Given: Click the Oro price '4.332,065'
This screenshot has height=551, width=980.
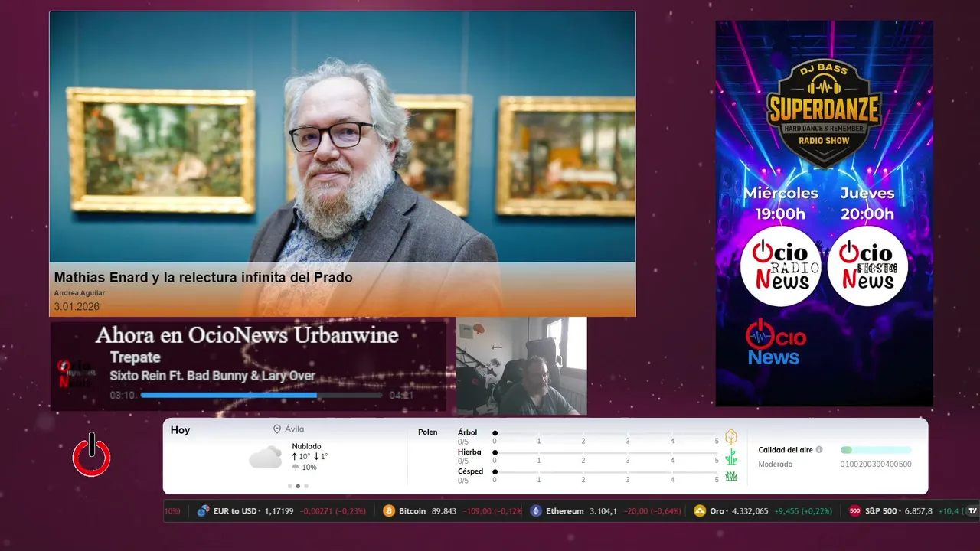Looking at the screenshot, I should 749,510.
